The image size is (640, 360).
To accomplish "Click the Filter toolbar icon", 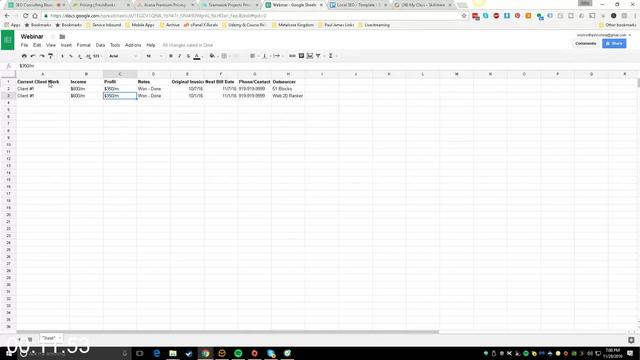I will point(318,56).
